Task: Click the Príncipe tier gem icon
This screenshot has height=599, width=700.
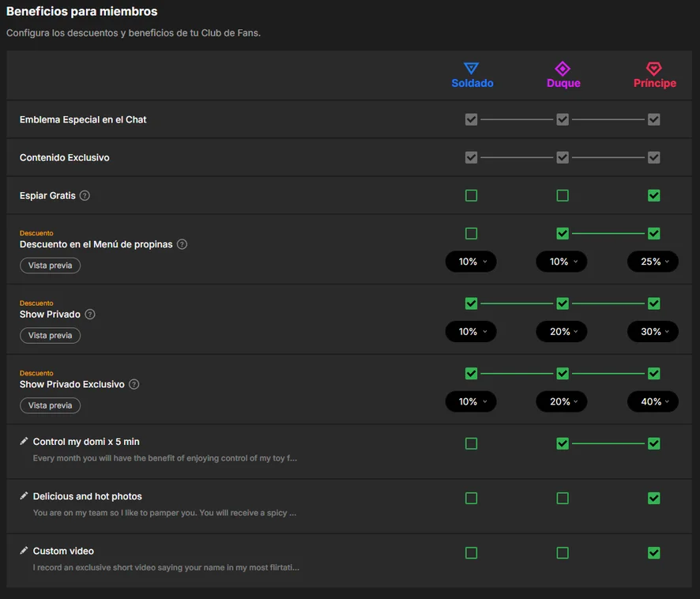Action: tap(654, 68)
